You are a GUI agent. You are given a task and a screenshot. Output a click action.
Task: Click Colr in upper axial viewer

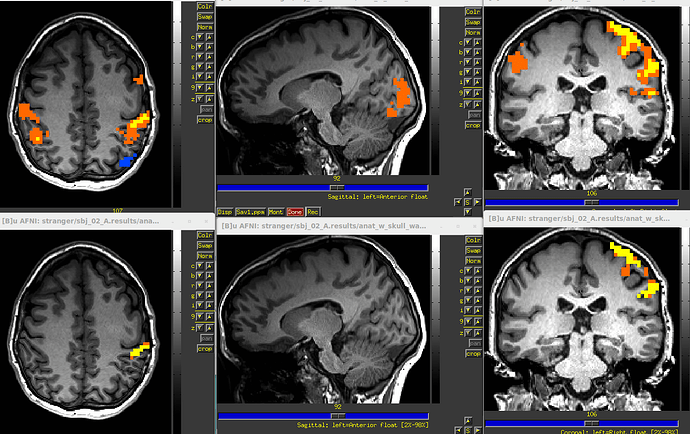pos(205,6)
